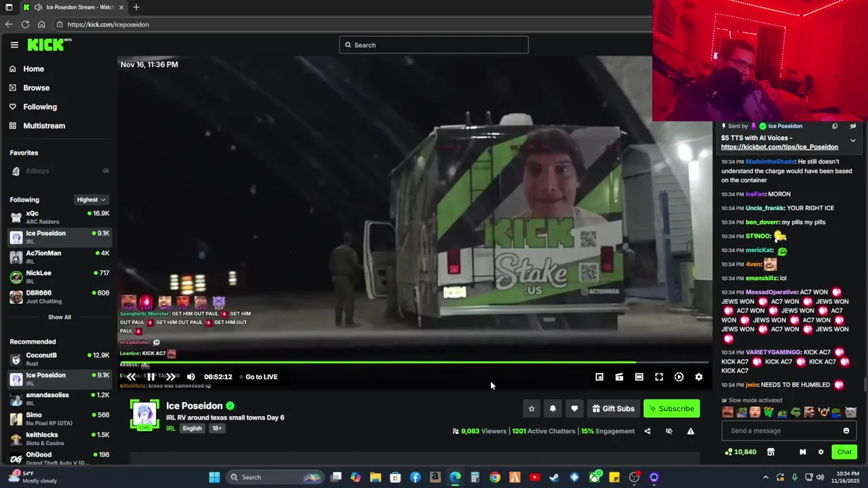This screenshot has height=488, width=868.
Task: Rewind the stream player
Action: pos(132,377)
